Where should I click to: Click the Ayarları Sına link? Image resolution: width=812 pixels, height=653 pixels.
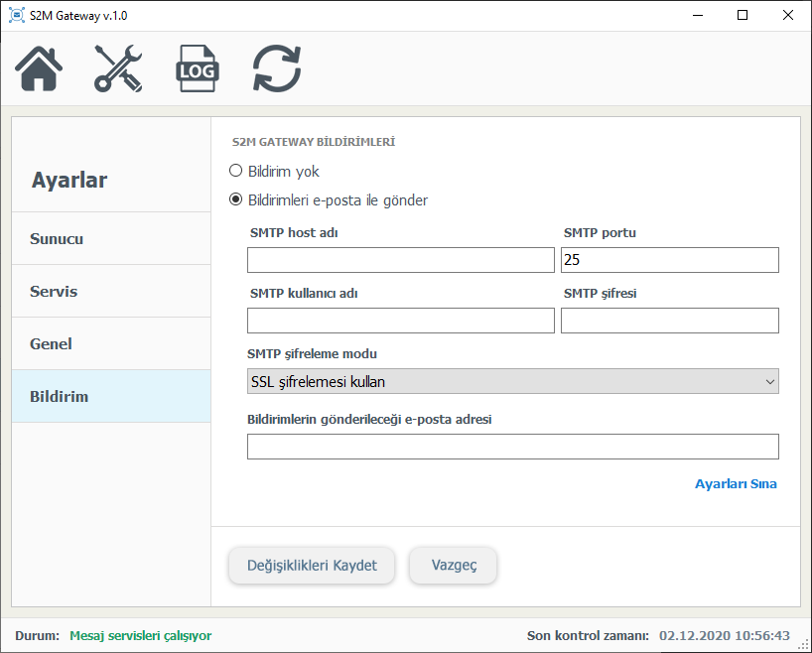coord(736,484)
